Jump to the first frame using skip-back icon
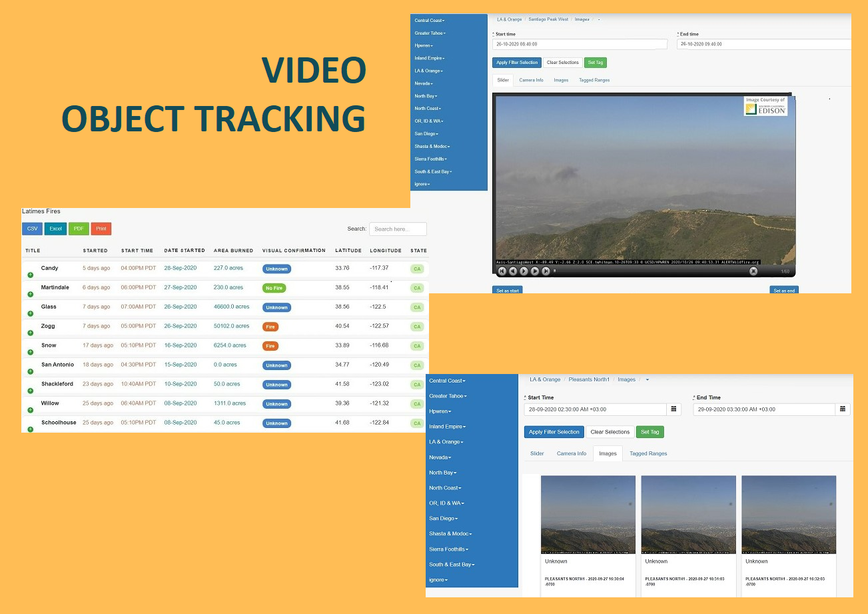 coord(502,271)
